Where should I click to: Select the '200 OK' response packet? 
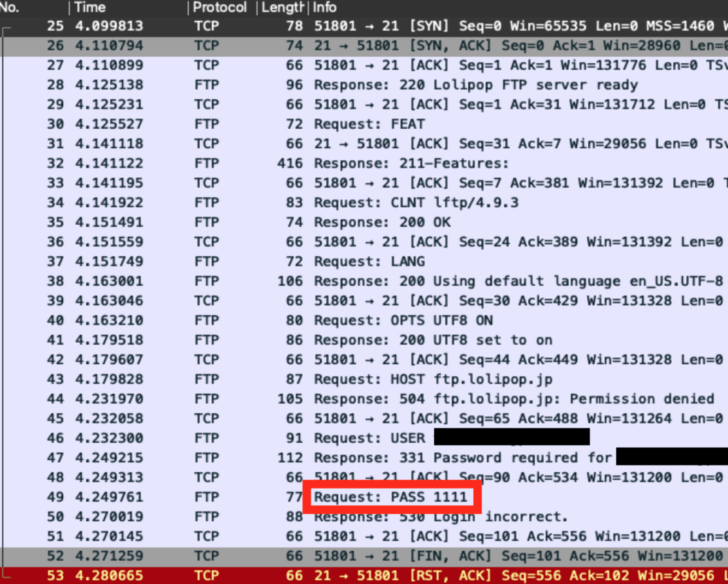click(364, 222)
